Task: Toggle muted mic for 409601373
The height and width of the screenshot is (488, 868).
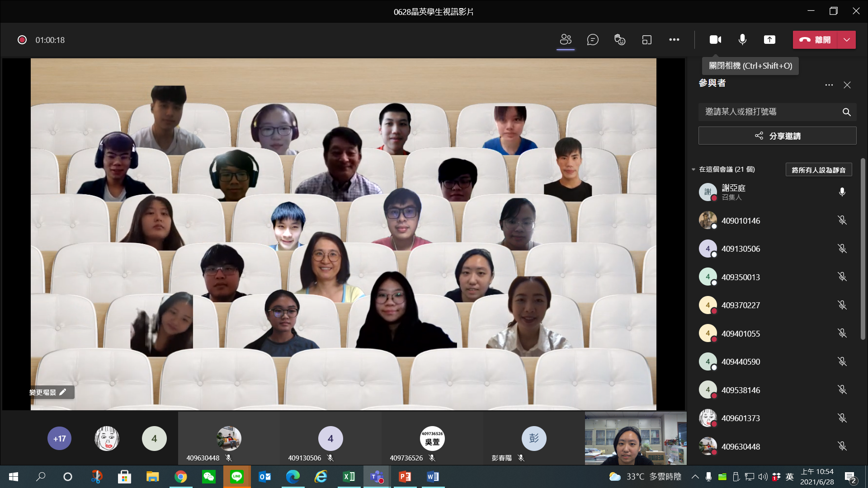Action: click(842, 418)
